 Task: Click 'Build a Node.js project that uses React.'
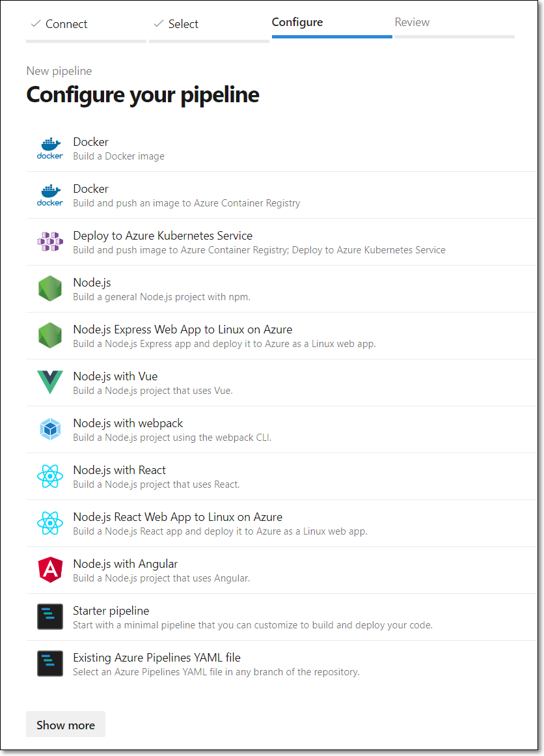point(156,484)
